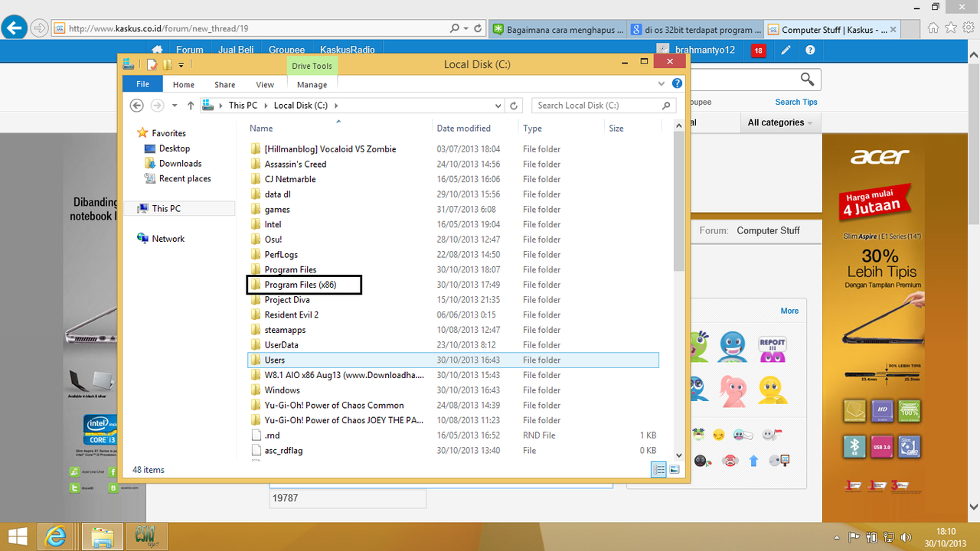Insert the pink ponytail smiley

point(733,390)
